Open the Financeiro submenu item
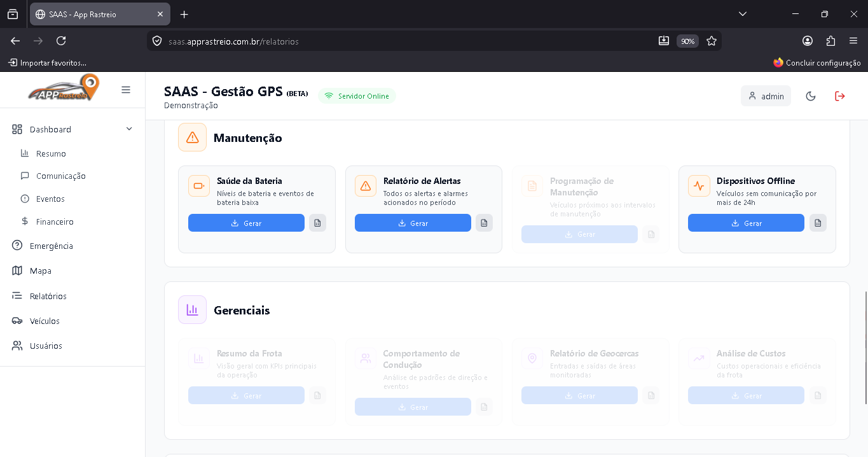This screenshot has height=457, width=868. 55,221
